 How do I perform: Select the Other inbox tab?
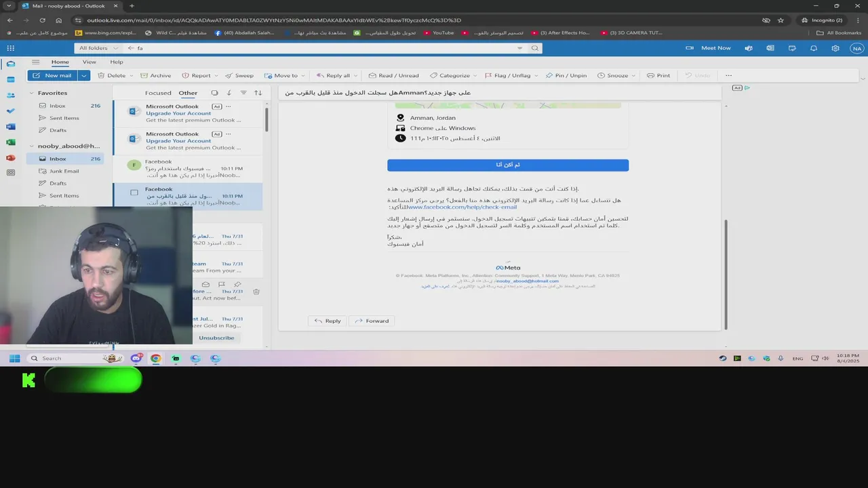188,93
